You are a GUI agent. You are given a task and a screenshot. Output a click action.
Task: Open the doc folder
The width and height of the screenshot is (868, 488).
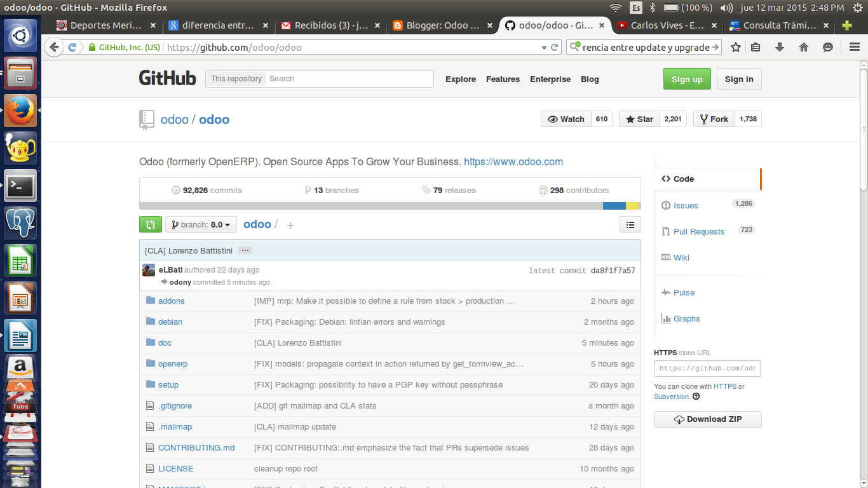[165, 342]
